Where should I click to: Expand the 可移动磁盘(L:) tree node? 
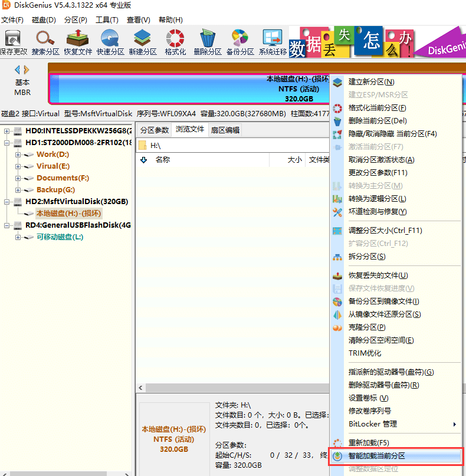click(x=18, y=237)
